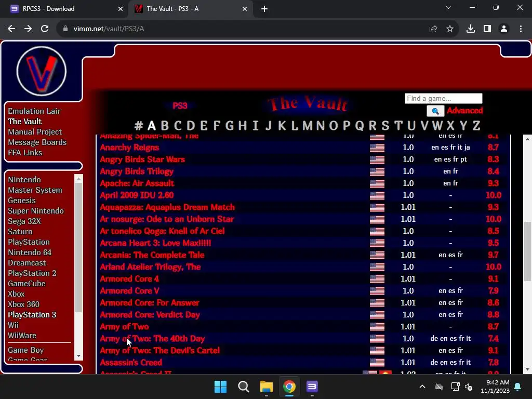
Task: Open the tab search chevron
Action: click(x=448, y=7)
